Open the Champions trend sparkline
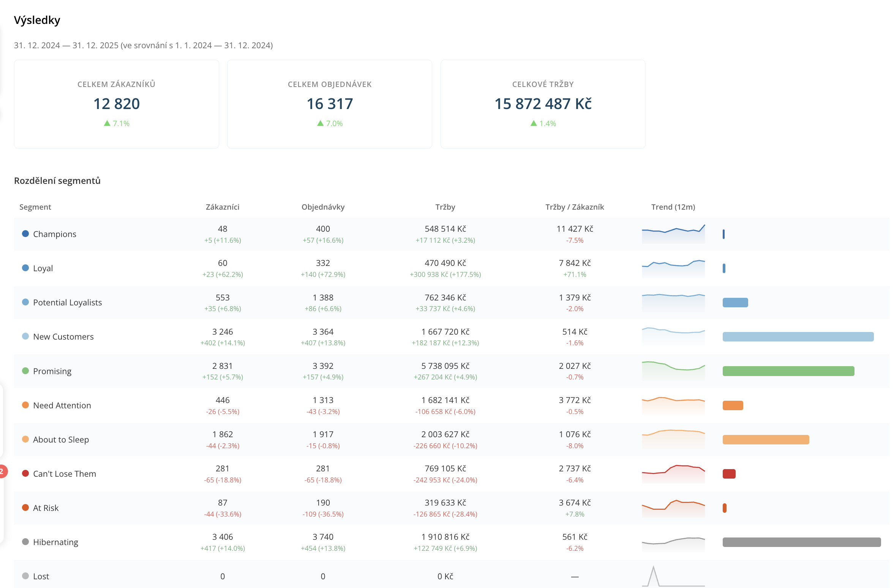 pyautogui.click(x=673, y=234)
